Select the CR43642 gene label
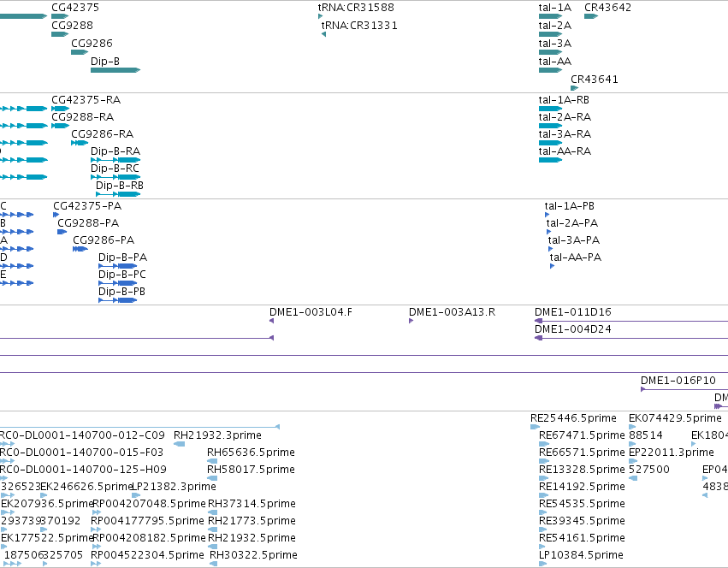Image resolution: width=728 pixels, height=568 pixels. tap(607, 8)
